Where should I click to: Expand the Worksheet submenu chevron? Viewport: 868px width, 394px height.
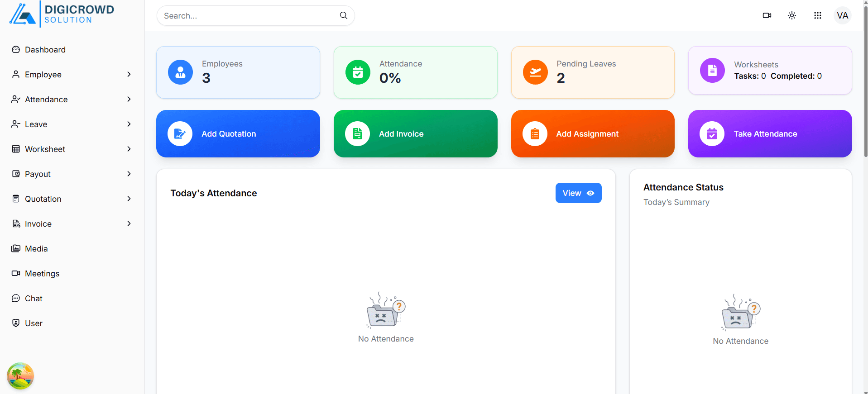coord(129,149)
